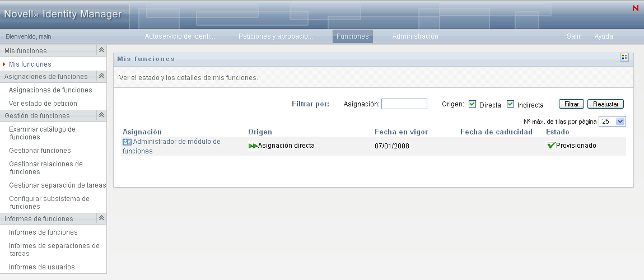This screenshot has height=280, width=644.
Task: Open the Autoservicio de identi... tab
Action: pyautogui.click(x=180, y=36)
